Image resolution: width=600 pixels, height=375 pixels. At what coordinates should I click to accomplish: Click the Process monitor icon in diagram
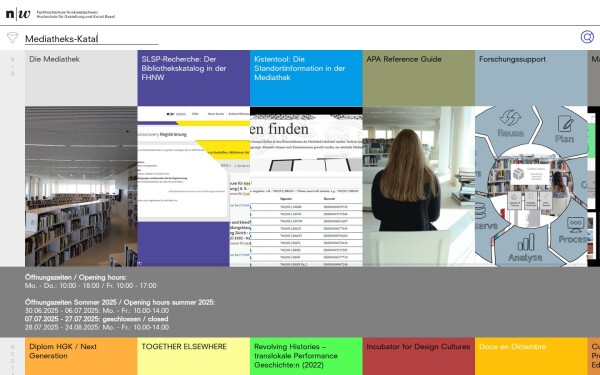tap(576, 225)
